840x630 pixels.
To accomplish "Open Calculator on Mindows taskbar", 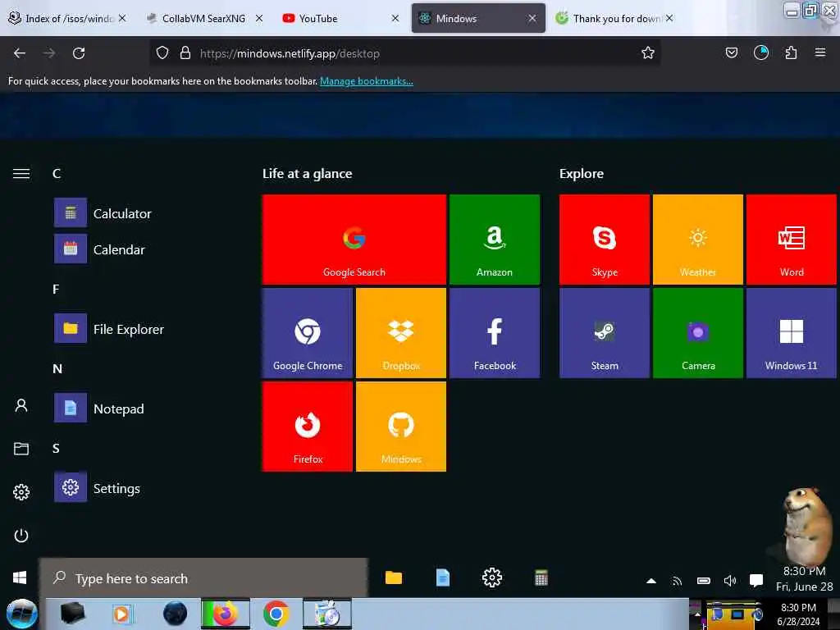I will pyautogui.click(x=541, y=577).
